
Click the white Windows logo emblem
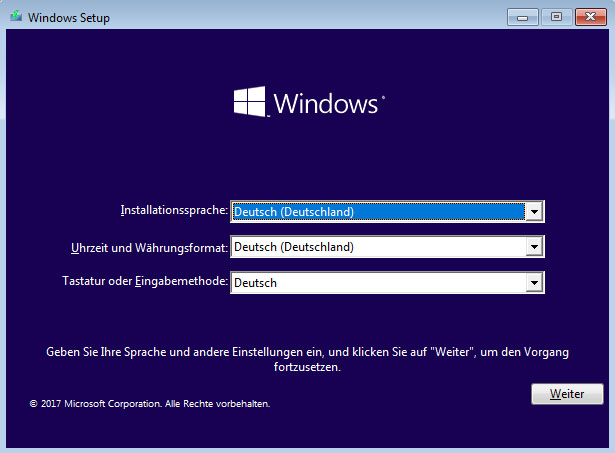tap(249, 102)
